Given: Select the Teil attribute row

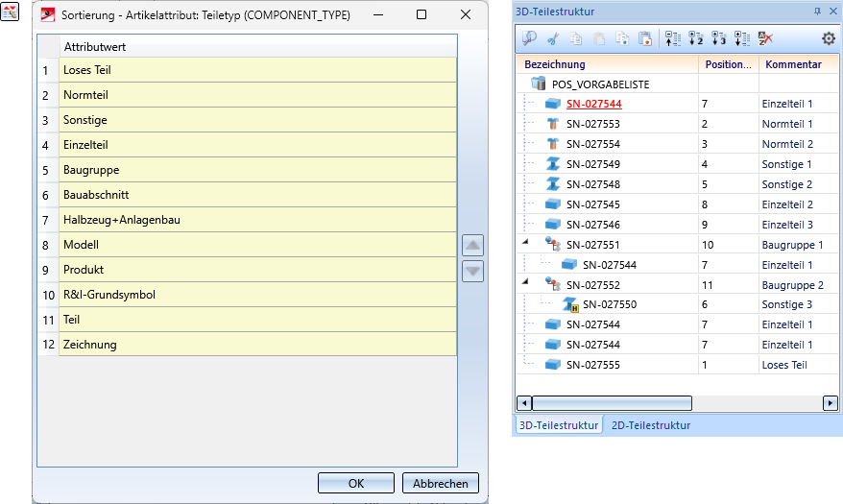Looking at the screenshot, I should click(x=258, y=320).
